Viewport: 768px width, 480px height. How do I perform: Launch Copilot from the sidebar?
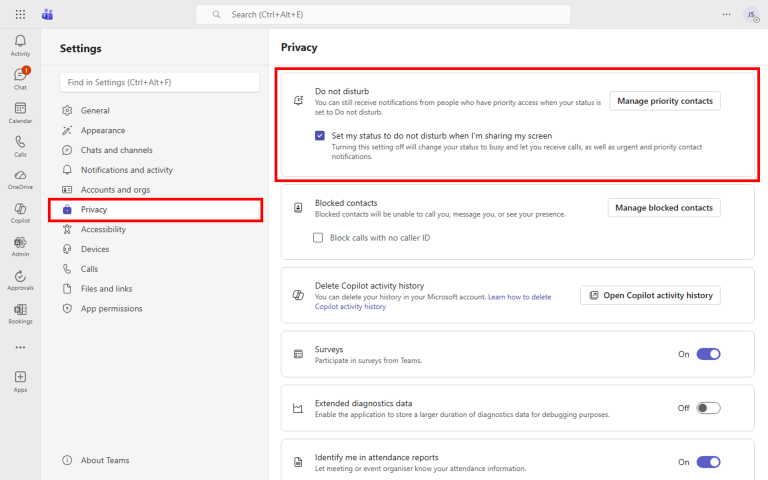click(20, 213)
